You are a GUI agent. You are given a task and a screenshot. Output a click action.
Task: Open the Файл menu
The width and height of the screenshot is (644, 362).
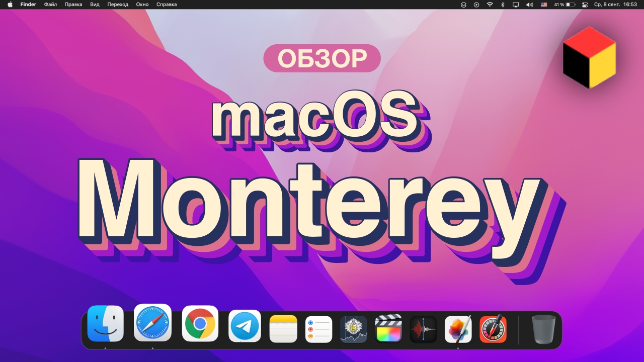click(x=50, y=5)
